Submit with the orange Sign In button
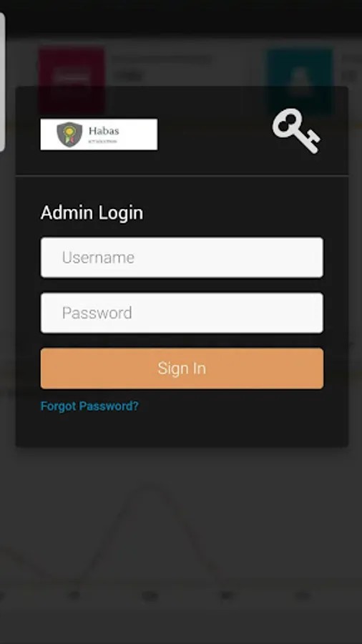362x644 pixels. point(182,369)
